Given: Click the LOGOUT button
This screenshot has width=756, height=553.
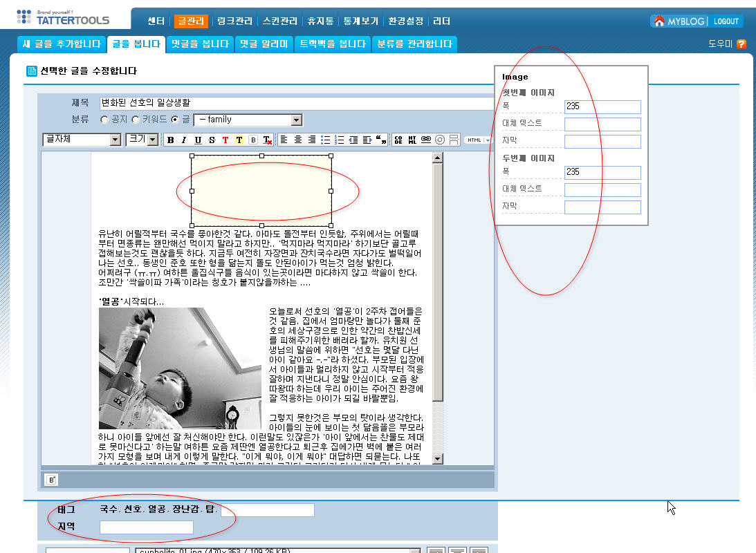Looking at the screenshot, I should 726,21.
